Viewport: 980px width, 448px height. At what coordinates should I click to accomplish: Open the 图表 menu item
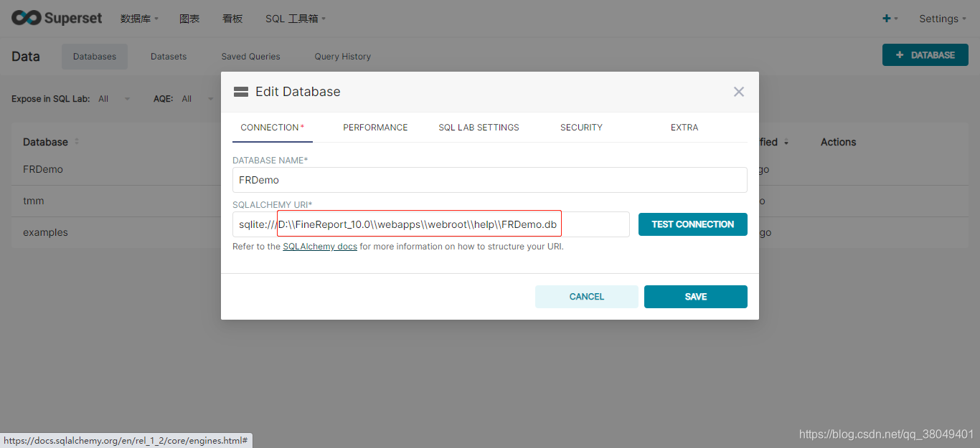click(189, 19)
